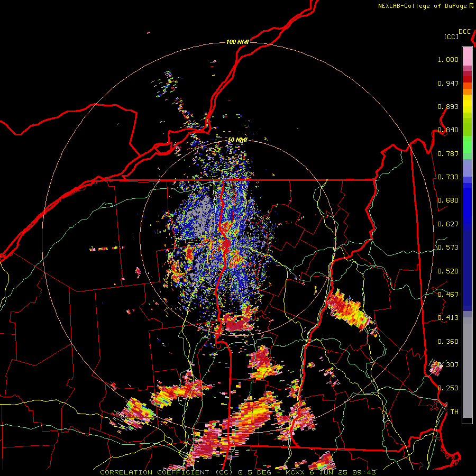
Task: Click the gray bottom segment of the color bar
Action: tap(467, 368)
